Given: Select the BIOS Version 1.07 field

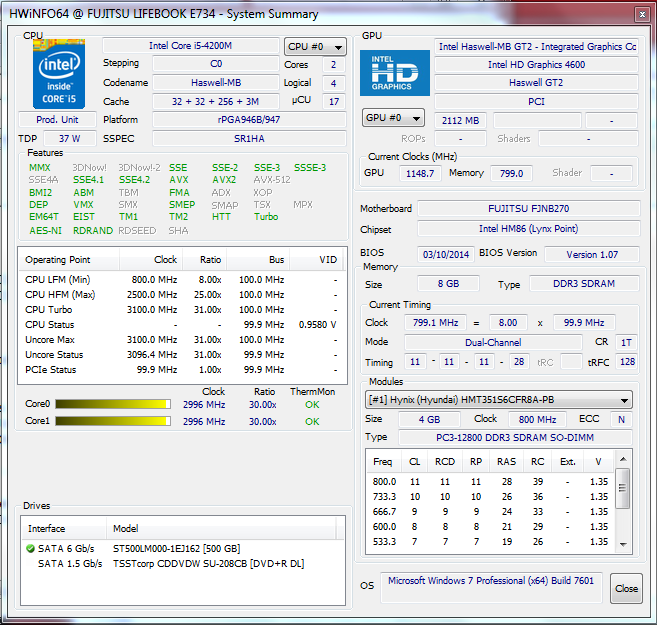Looking at the screenshot, I should coord(592,254).
